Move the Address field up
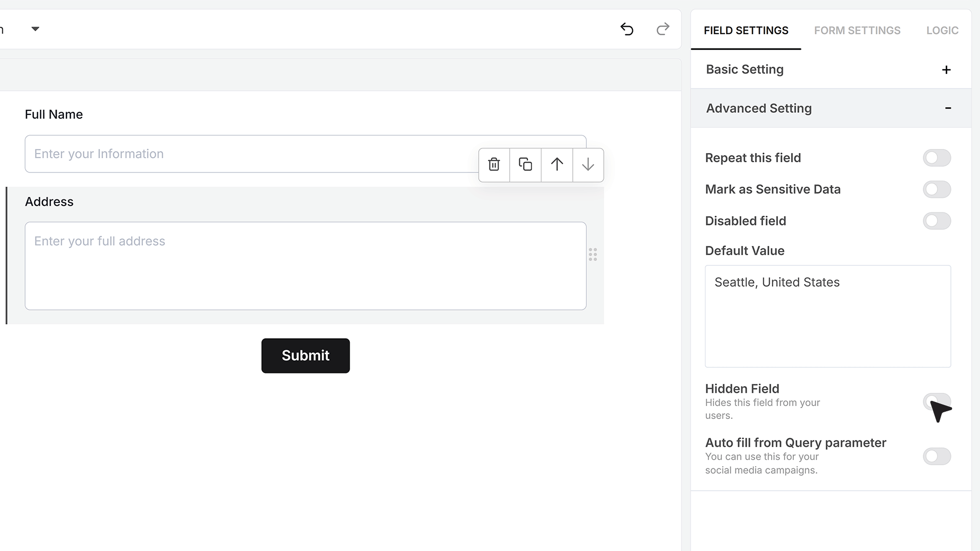This screenshot has height=551, width=980. [x=557, y=165]
